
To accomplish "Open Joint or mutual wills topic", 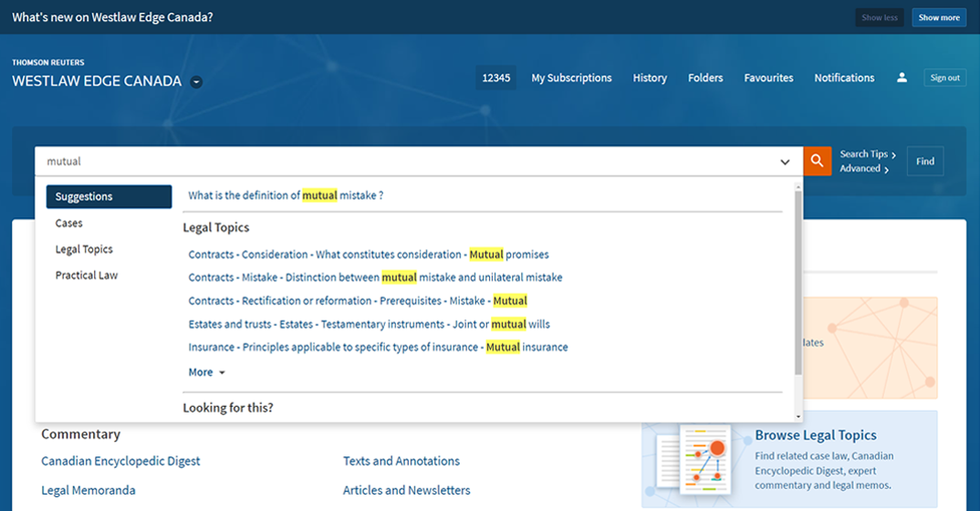I will (x=369, y=324).
